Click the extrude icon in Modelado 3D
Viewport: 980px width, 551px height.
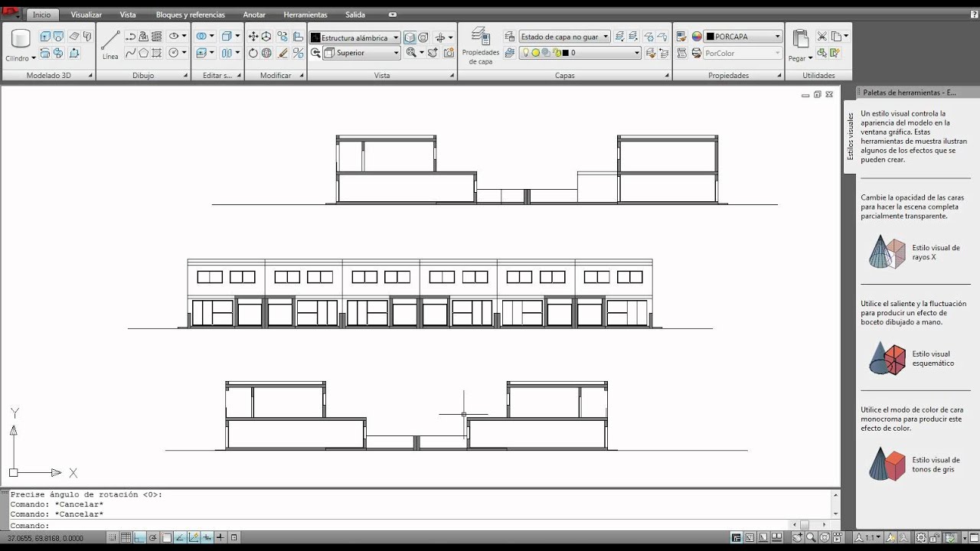(x=45, y=37)
